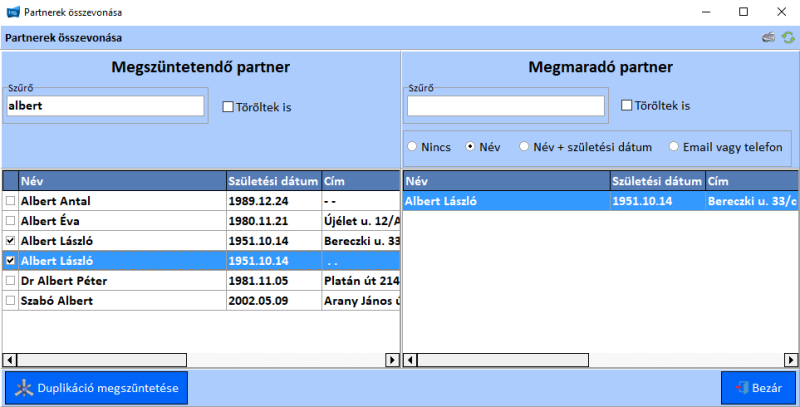Select the Nincs radio option
Screen dimensions: 800x407
click(412, 147)
